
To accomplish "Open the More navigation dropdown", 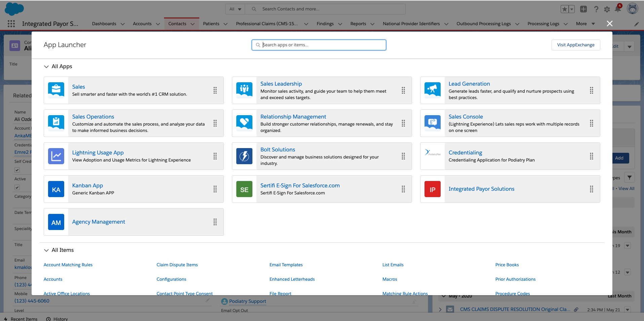I will click(x=586, y=24).
